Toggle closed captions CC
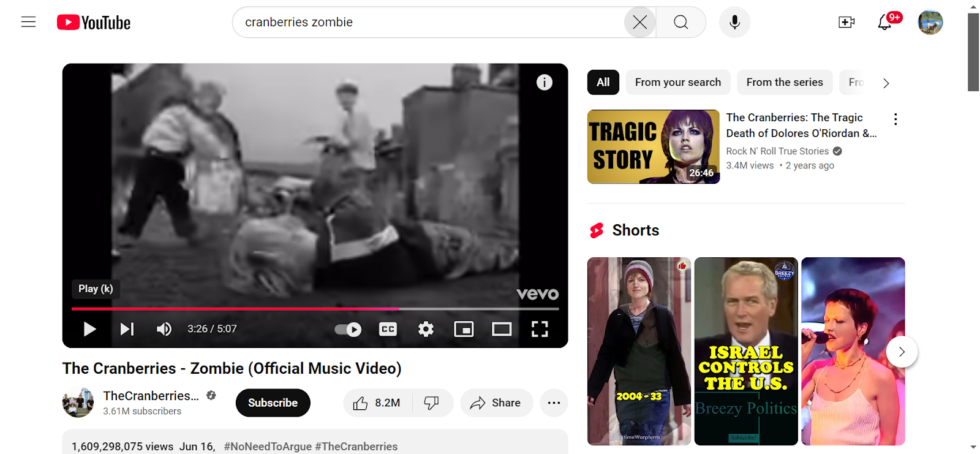The height and width of the screenshot is (454, 980). (388, 329)
